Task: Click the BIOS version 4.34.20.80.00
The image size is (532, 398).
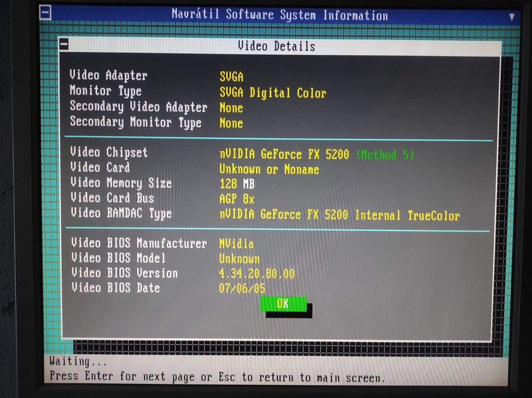Action: click(257, 274)
